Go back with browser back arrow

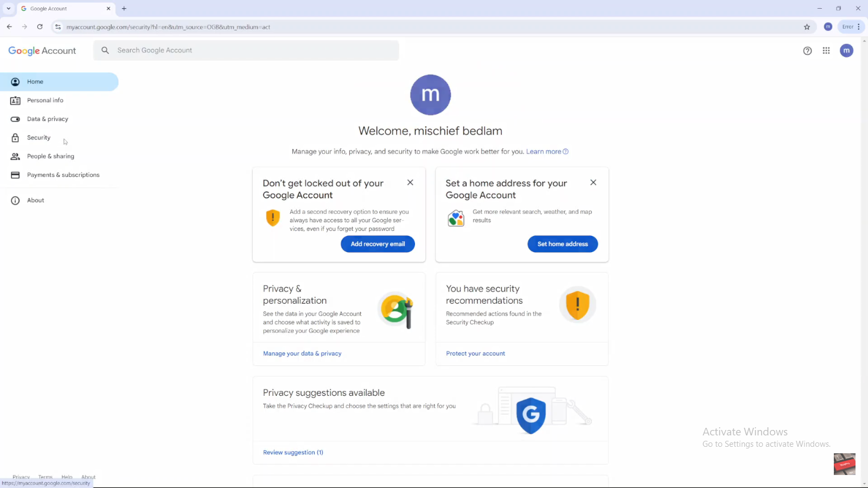(9, 27)
